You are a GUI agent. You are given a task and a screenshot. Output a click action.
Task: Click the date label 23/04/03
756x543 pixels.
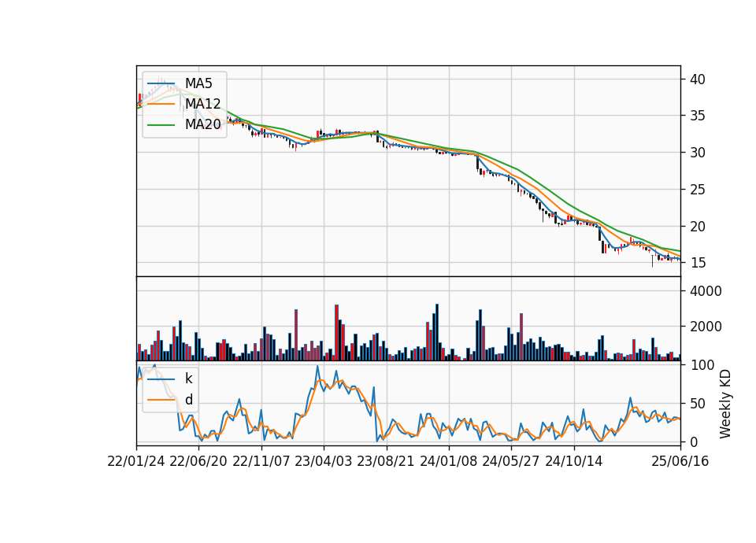324,461
